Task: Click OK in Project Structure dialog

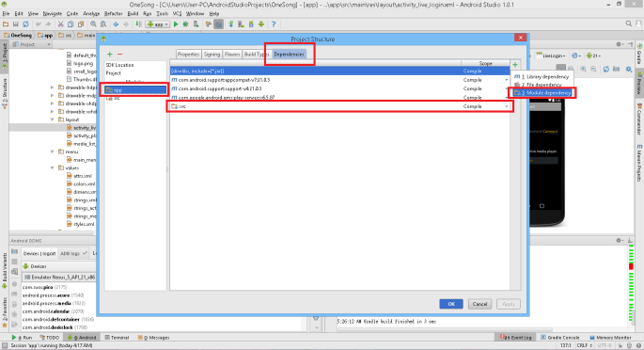Action: tap(451, 304)
